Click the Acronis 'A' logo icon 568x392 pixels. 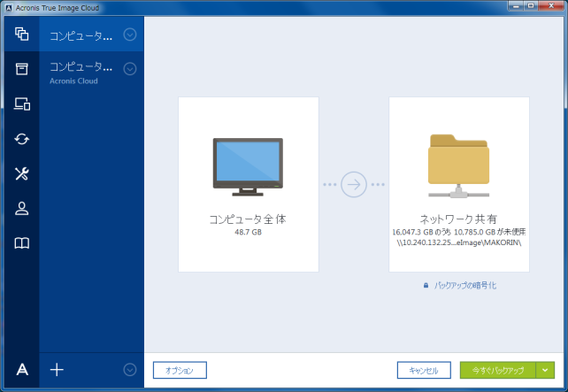click(x=22, y=370)
